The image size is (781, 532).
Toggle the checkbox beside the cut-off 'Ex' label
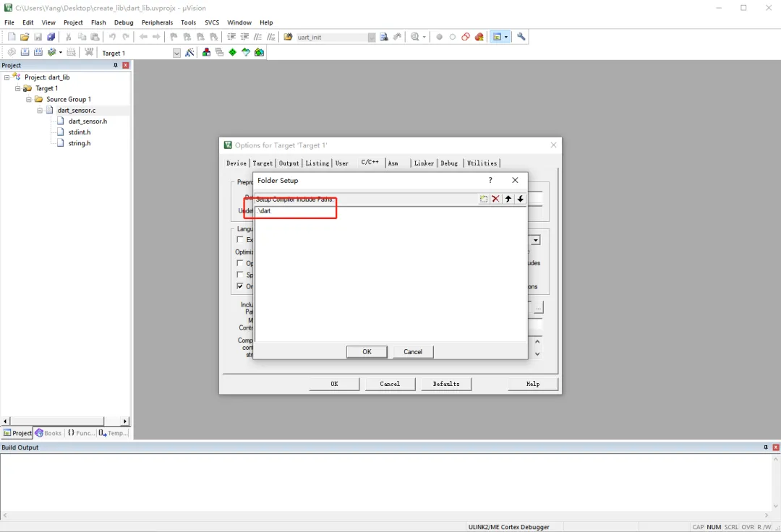[240, 240]
